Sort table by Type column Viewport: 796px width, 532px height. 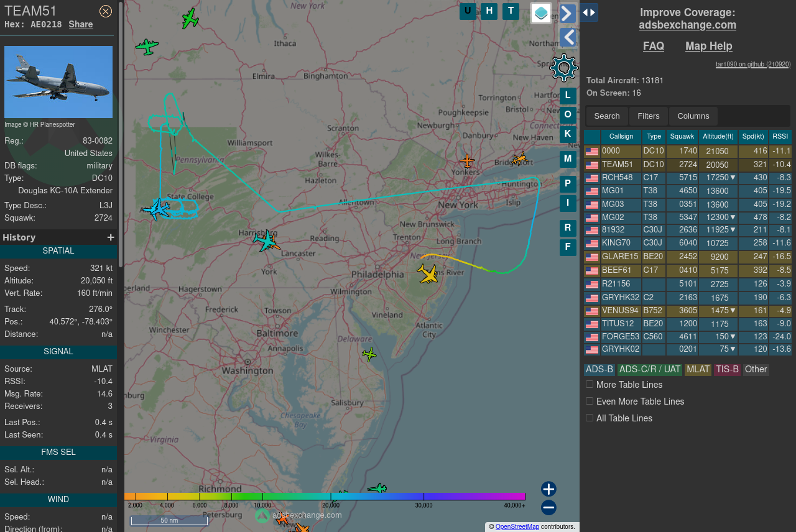(654, 137)
